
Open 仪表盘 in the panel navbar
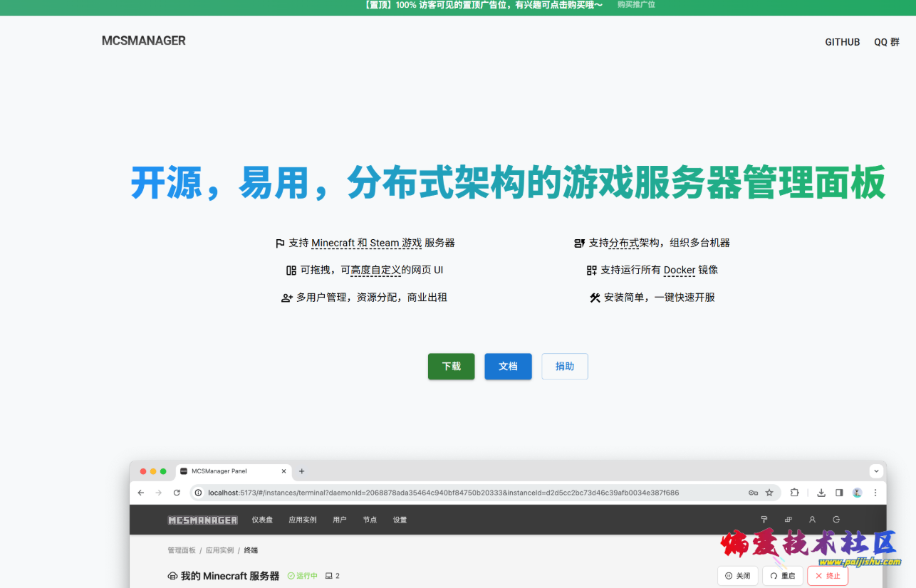tap(262, 520)
